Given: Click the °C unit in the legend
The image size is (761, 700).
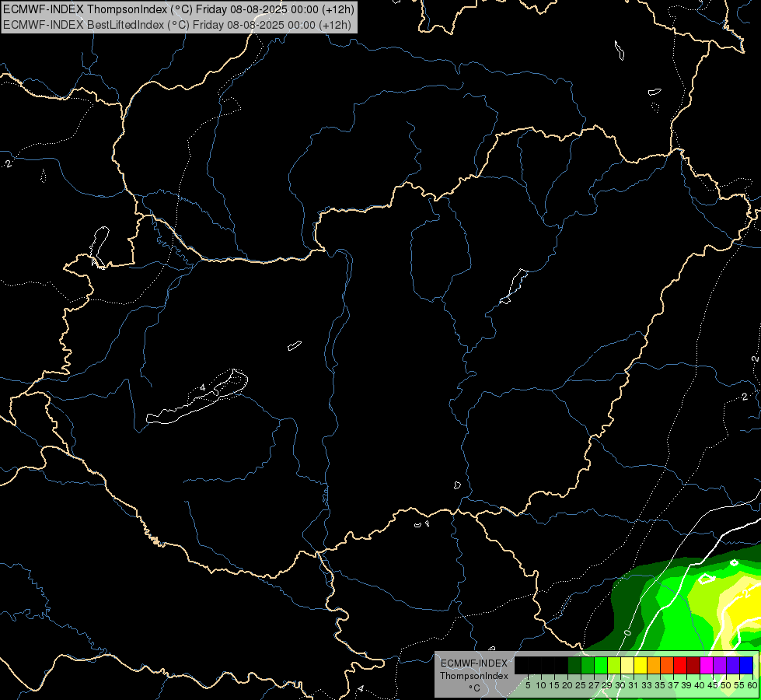Looking at the screenshot, I should (x=474, y=688).
